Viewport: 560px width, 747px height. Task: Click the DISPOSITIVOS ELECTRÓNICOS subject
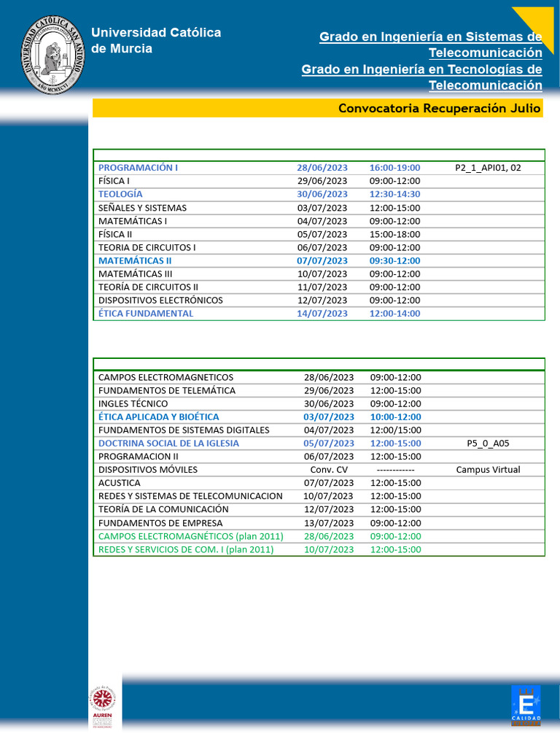[160, 301]
